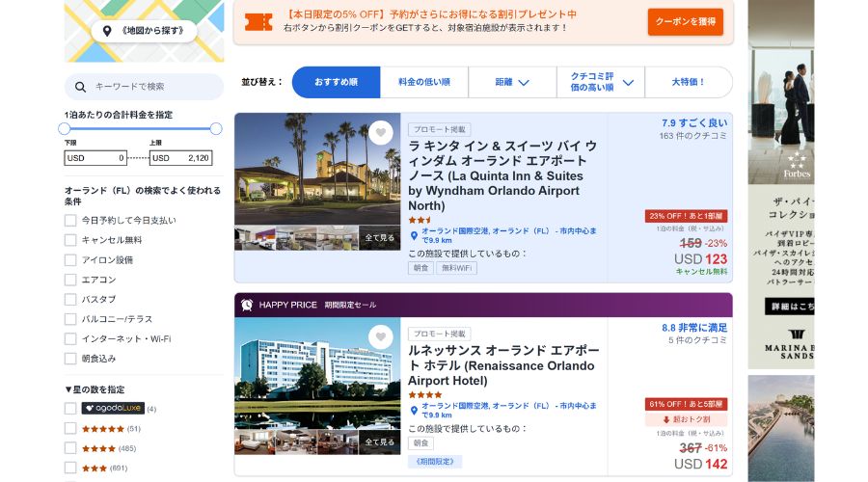Click Renaissance 8.8 非常に満足 review score
Screen dimensions: 868x482
(694, 328)
